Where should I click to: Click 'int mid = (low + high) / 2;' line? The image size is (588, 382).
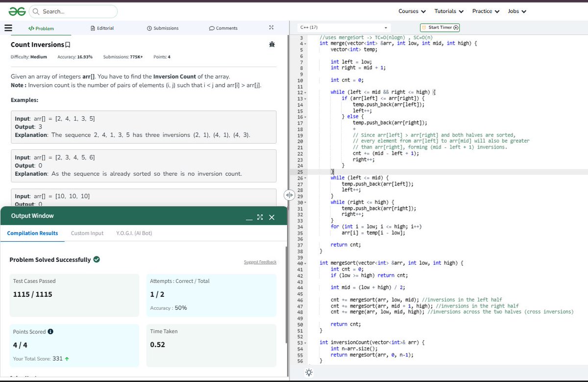point(368,287)
